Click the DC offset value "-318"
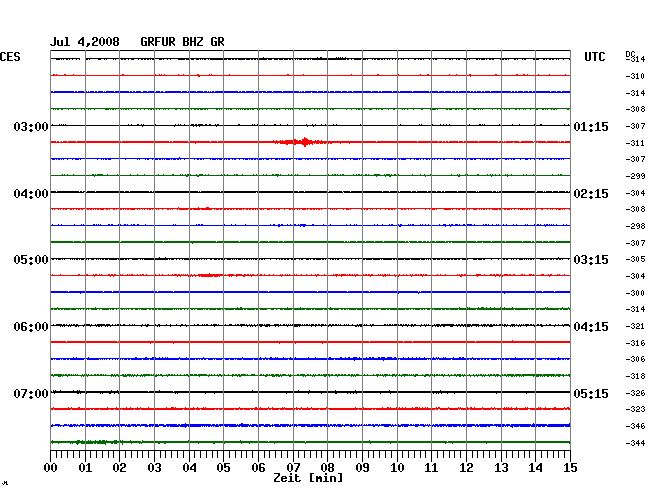Viewport: 650px width, 494px height. [x=635, y=376]
